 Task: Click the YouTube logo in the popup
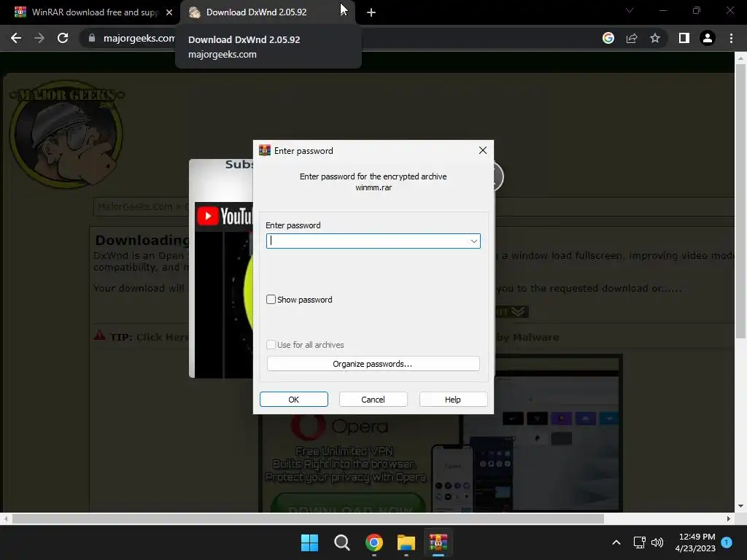pyautogui.click(x=225, y=216)
